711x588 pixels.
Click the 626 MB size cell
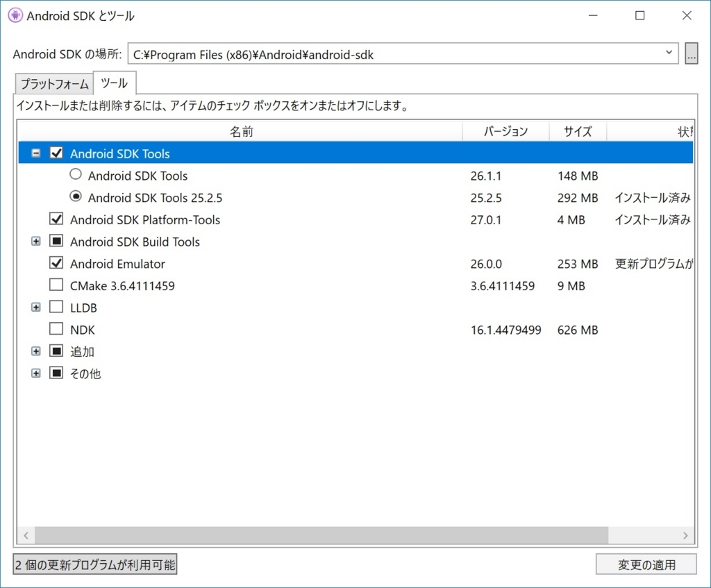[578, 330]
